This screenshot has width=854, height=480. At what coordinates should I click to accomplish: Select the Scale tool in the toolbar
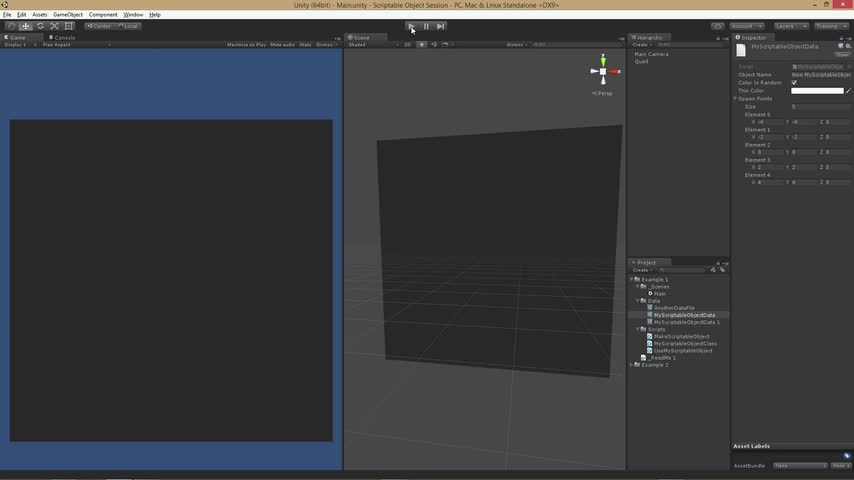coord(54,26)
